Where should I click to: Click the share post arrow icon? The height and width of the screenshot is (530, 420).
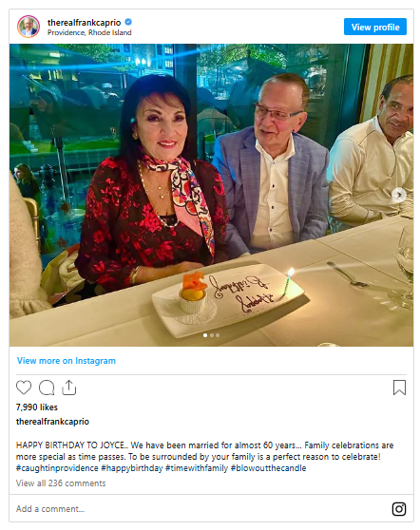(69, 388)
